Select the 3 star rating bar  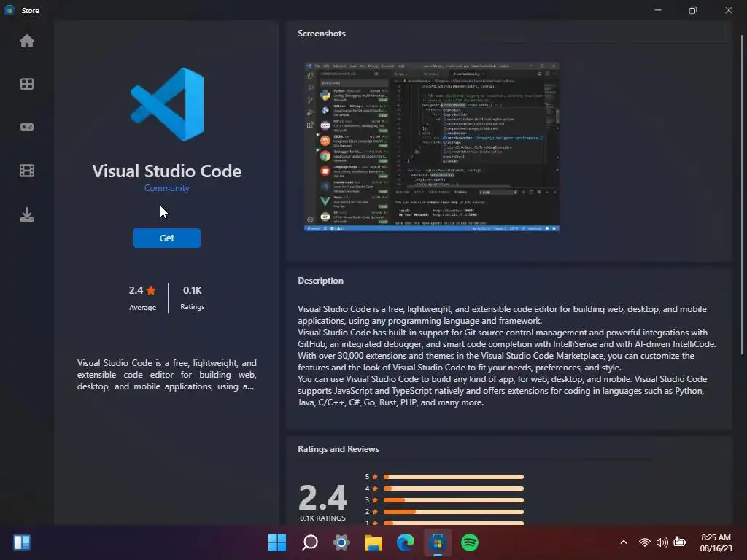pos(454,500)
